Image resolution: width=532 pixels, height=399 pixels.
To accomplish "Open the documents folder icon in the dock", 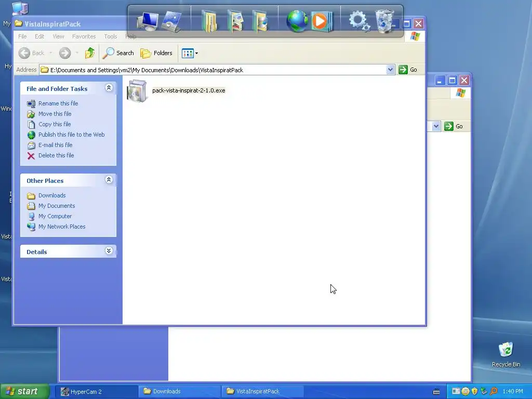I will [x=209, y=21].
